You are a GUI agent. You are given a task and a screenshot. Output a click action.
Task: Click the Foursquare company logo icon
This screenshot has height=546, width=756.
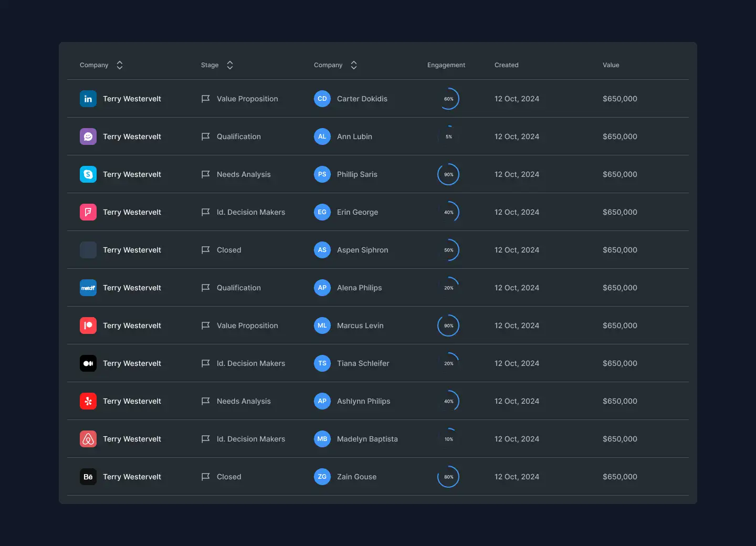point(88,212)
